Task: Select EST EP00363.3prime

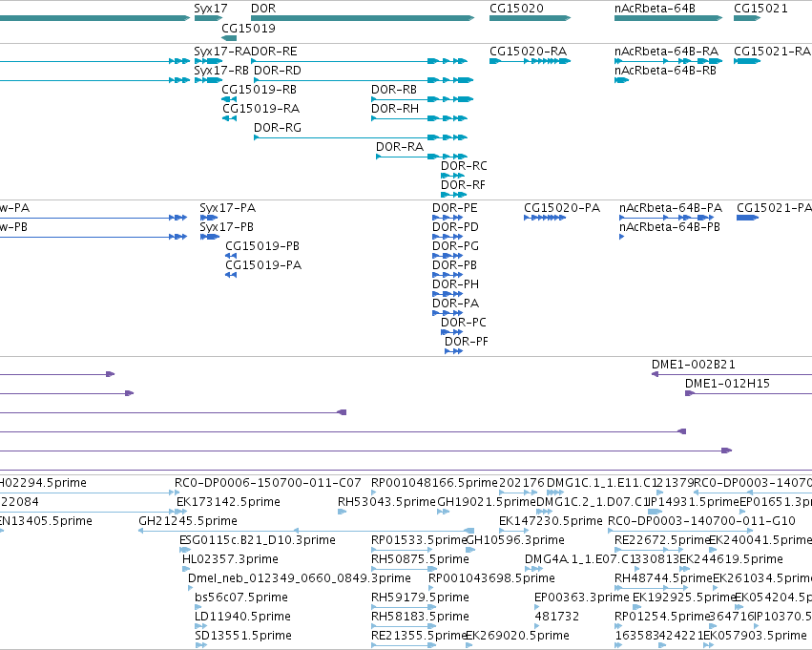Action: (x=581, y=598)
